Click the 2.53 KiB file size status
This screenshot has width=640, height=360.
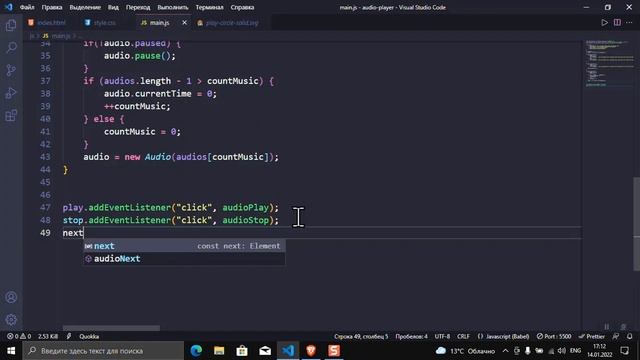pos(48,336)
